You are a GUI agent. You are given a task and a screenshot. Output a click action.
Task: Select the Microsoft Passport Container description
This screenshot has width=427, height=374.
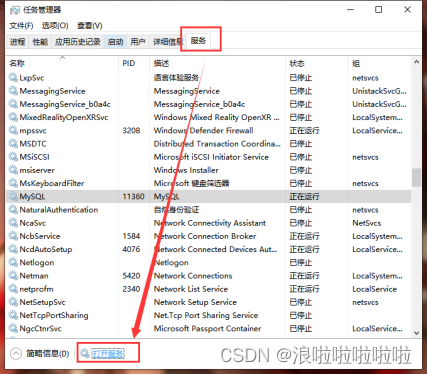pos(207,328)
